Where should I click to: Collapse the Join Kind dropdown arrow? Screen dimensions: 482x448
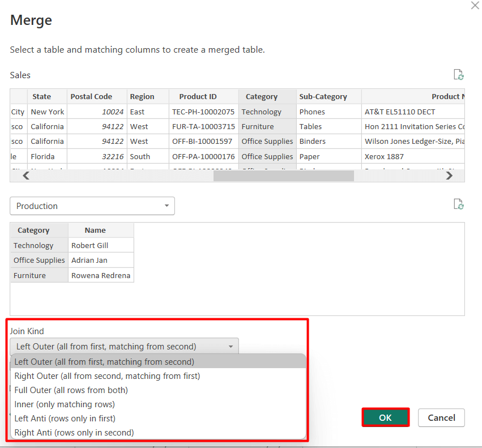(231, 347)
